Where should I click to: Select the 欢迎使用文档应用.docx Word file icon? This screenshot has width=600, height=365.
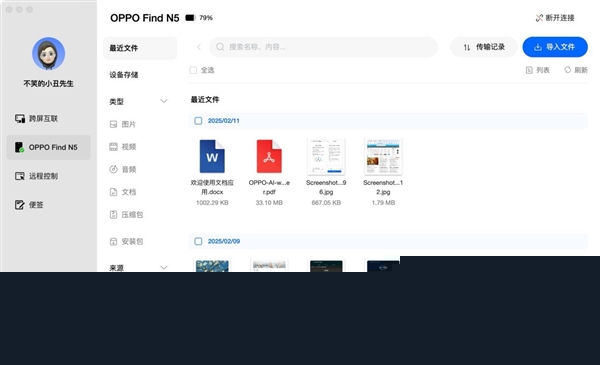(212, 156)
